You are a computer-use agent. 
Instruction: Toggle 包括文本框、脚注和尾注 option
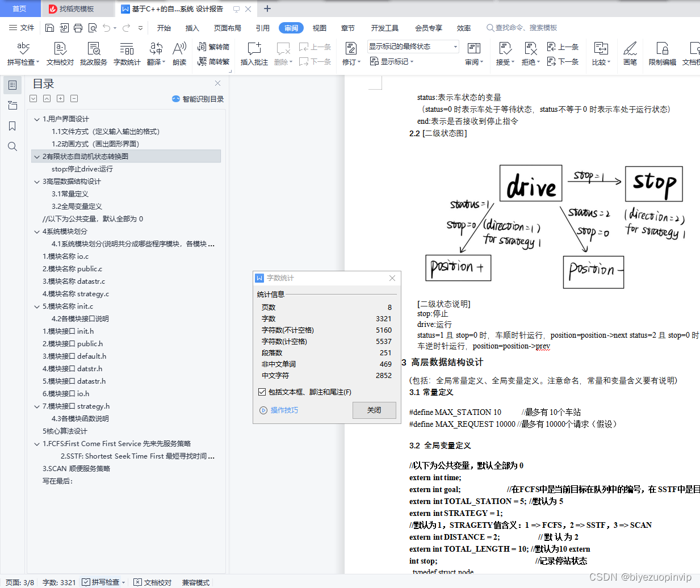(262, 391)
